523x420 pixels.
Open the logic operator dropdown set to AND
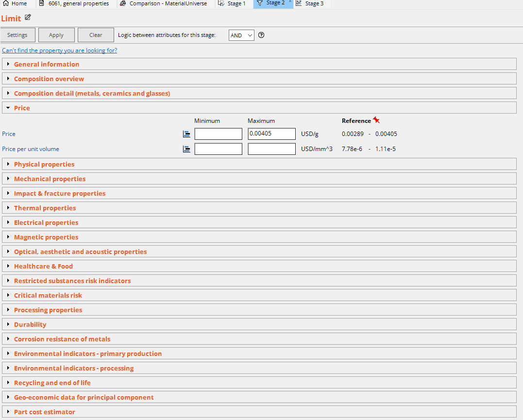pyautogui.click(x=241, y=35)
